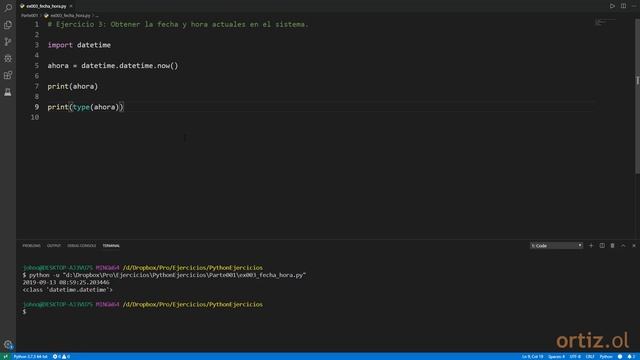The image size is (640, 360).
Task: Change file encoding UTF-8
Action: click(x=575, y=357)
